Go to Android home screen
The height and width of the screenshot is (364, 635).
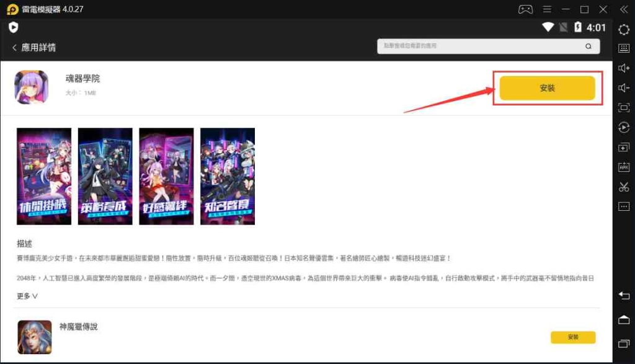(x=624, y=320)
